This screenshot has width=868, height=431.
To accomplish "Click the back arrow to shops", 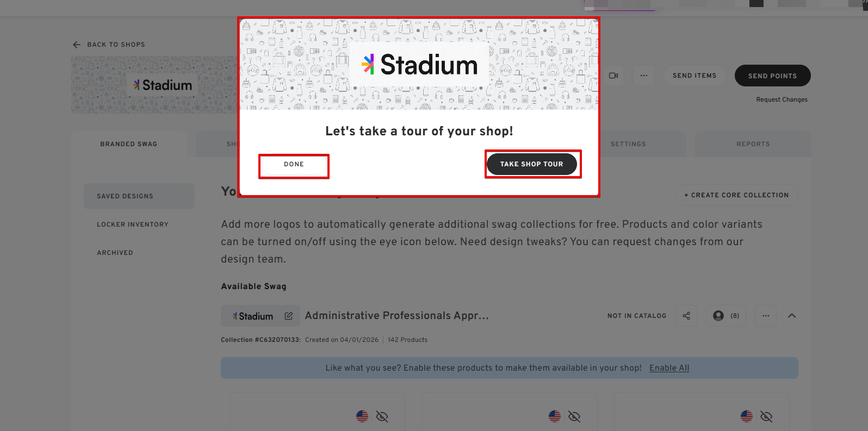I will coord(77,45).
